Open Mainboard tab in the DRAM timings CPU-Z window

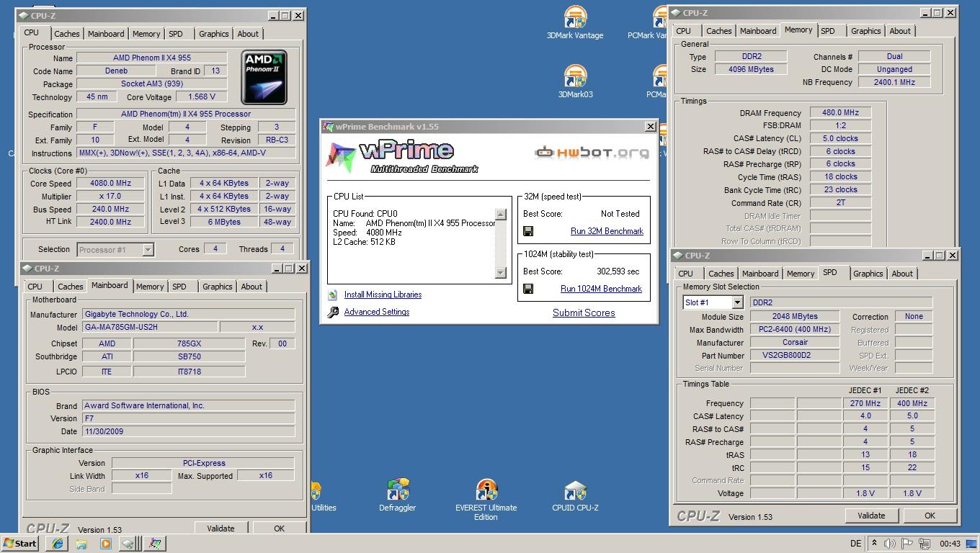[758, 31]
